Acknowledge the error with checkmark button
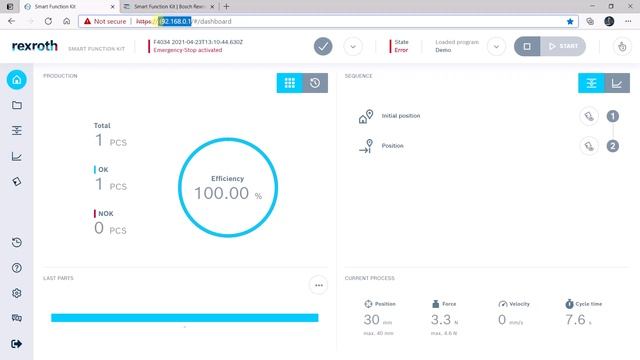 coord(323,47)
